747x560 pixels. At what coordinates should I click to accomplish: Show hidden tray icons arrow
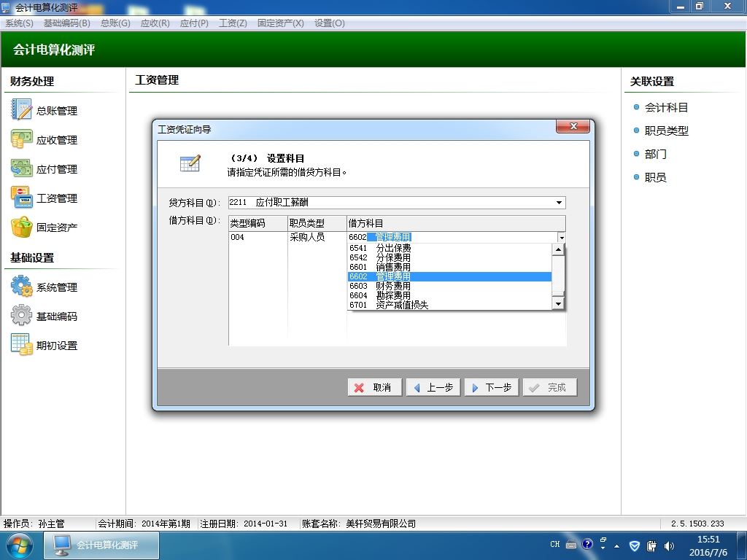(617, 546)
